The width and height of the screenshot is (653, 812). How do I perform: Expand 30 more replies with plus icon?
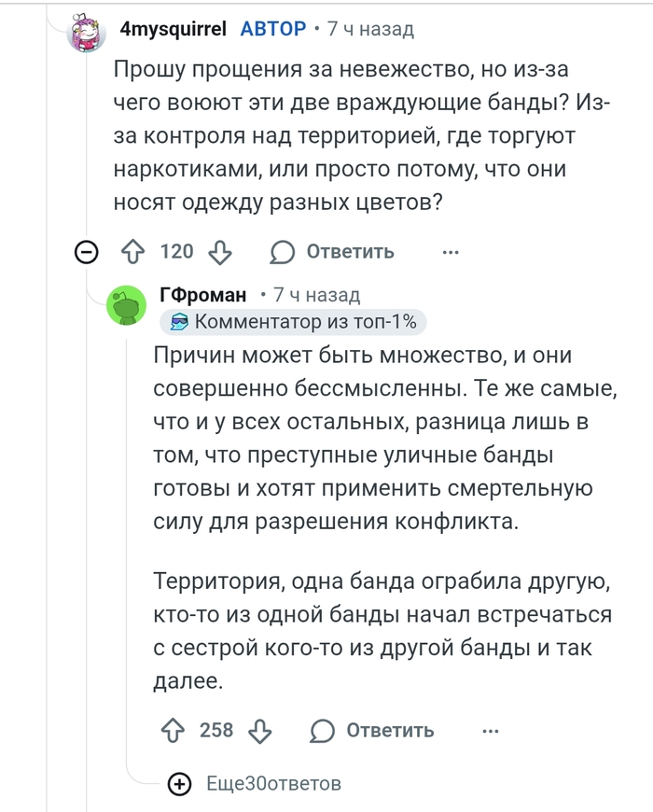(x=179, y=784)
